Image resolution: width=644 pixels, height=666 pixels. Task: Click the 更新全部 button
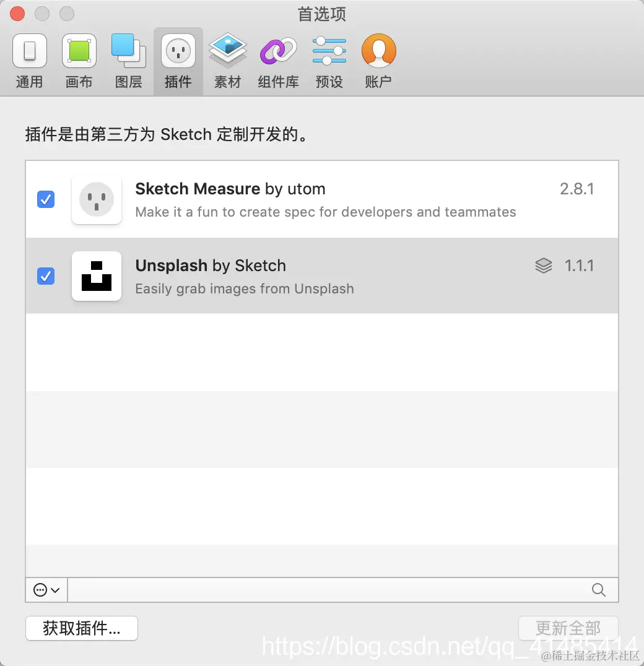click(568, 628)
